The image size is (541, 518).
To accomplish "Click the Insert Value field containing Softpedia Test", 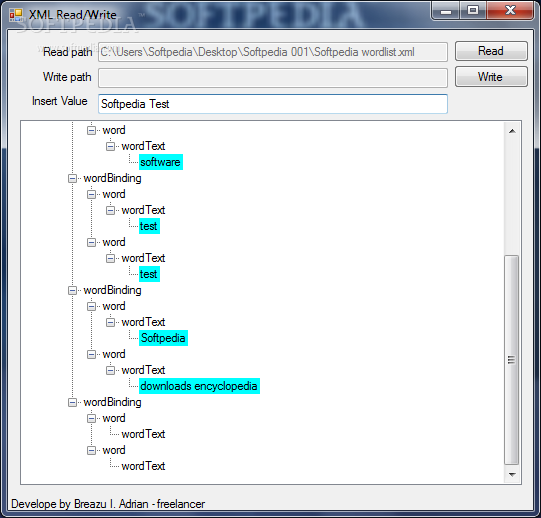I will [x=273, y=104].
